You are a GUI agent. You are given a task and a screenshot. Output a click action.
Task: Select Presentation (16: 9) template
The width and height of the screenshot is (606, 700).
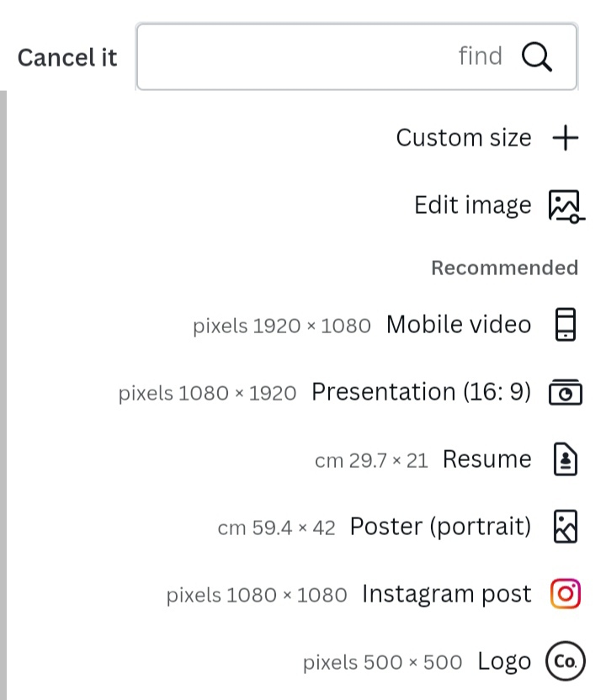pyautogui.click(x=421, y=392)
